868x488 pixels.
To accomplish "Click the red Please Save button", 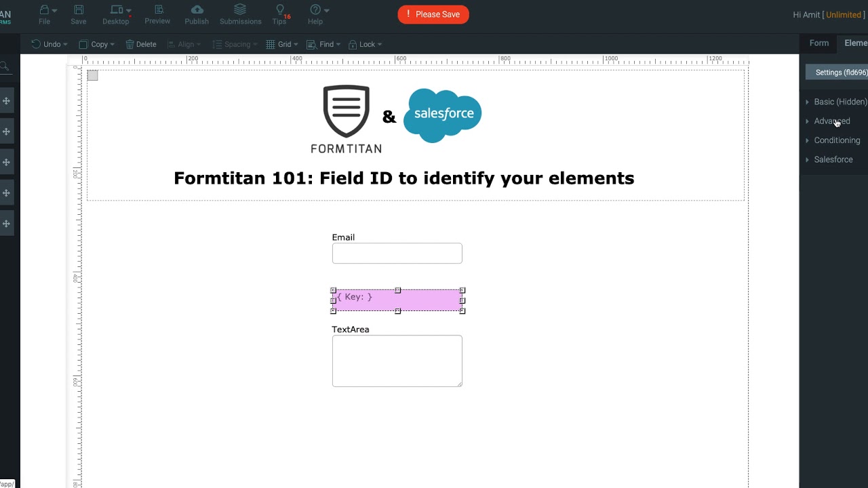I will [x=433, y=14].
